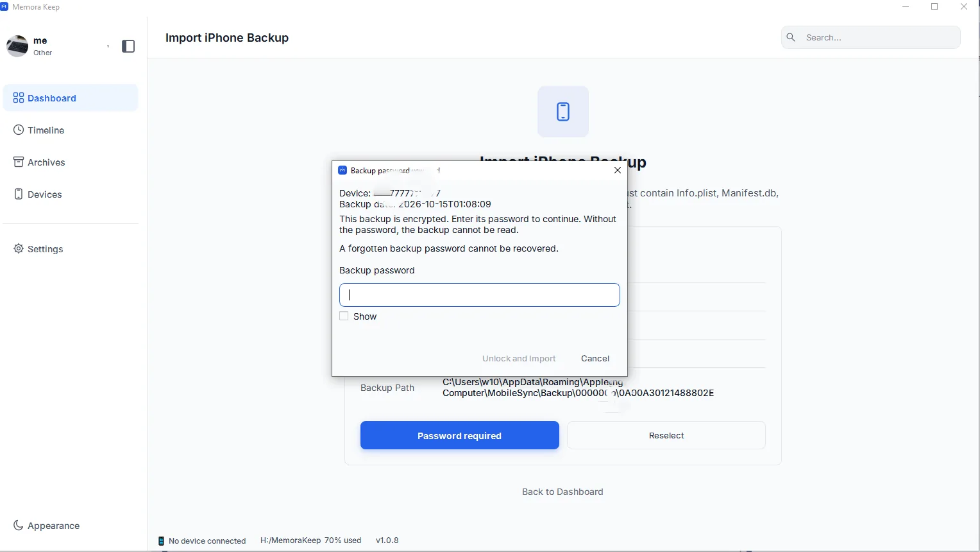980x552 pixels.
Task: Click the Import iPhone Backup page title
Action: 227,38
